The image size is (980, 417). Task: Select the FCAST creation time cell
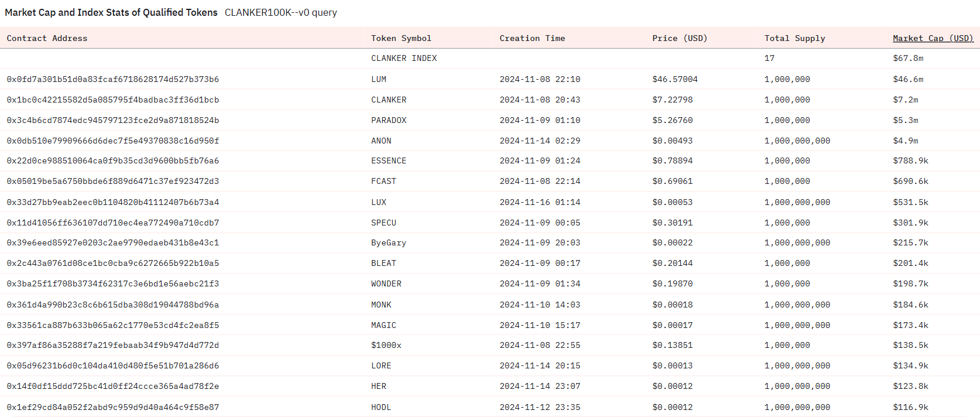point(540,181)
